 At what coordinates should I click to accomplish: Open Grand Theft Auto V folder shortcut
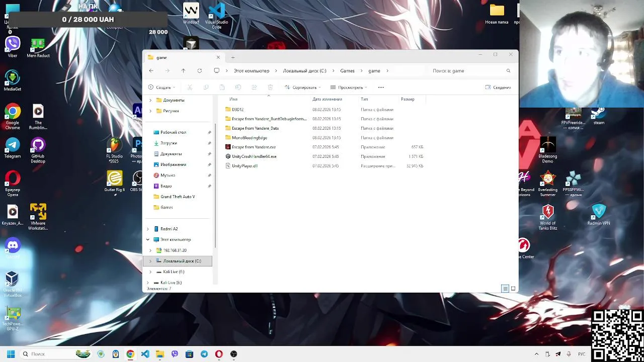178,197
